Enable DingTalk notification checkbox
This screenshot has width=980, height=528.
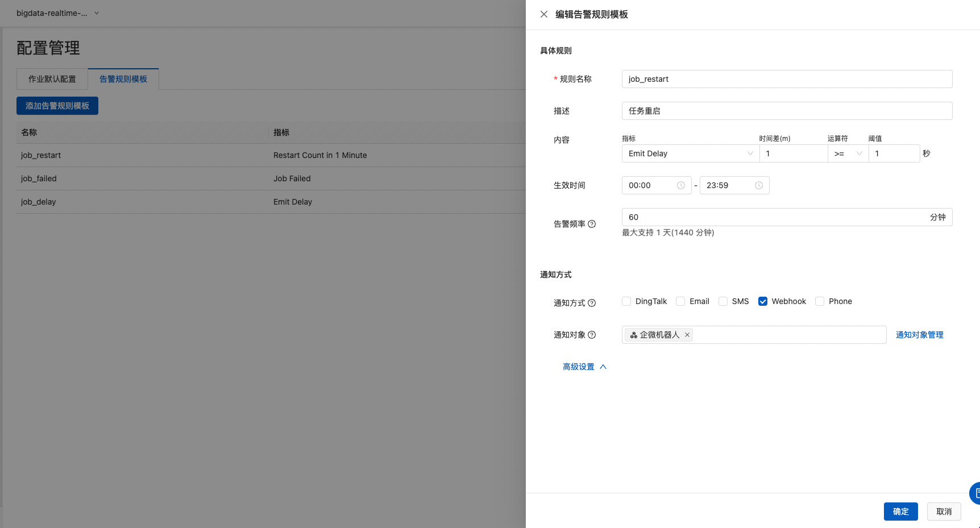point(626,301)
